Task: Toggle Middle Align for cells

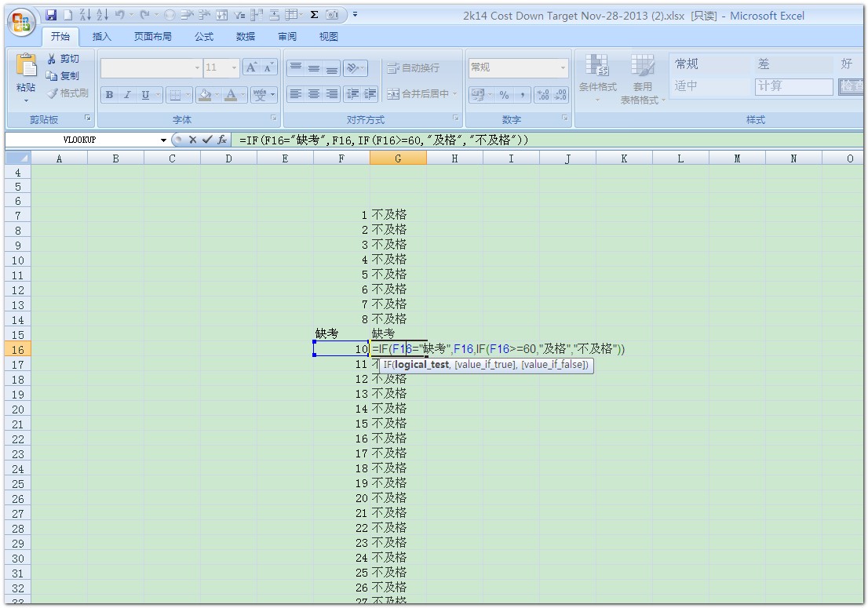Action: [314, 67]
